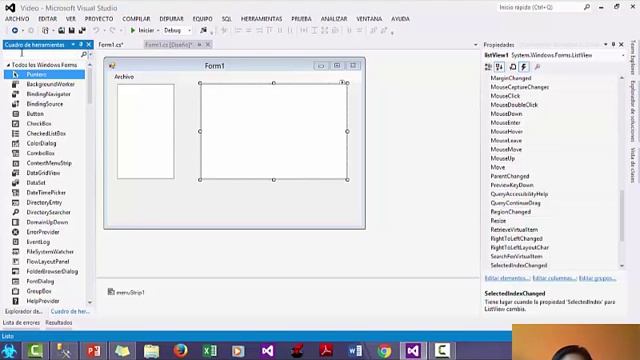This screenshot has height=360, width=640.
Task: Open the PROYECTO menu
Action: click(x=99, y=19)
